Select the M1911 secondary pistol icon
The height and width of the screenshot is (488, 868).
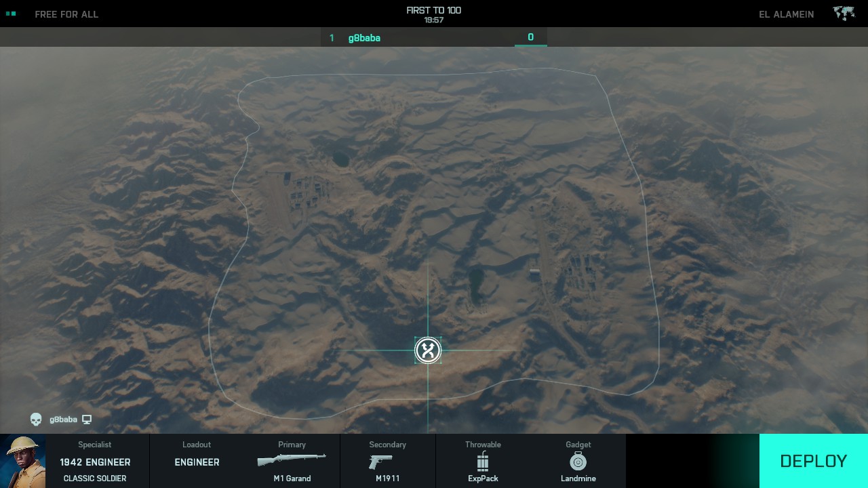click(380, 462)
